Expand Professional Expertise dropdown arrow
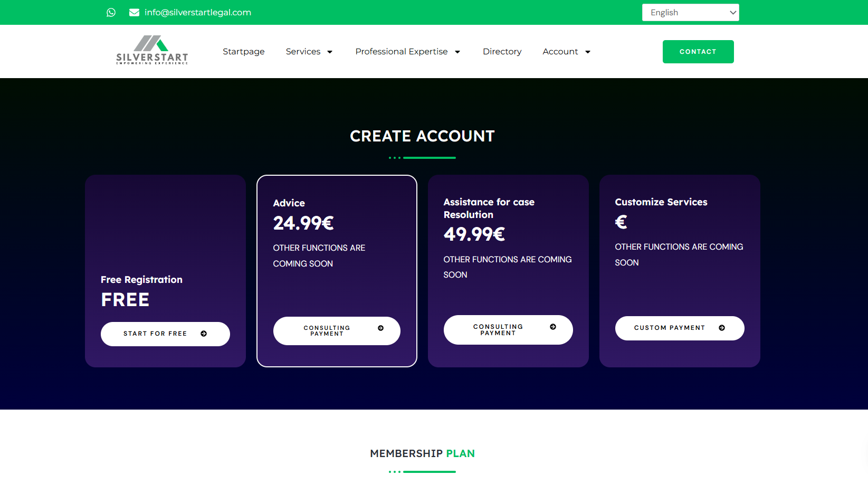The image size is (868, 484). click(x=457, y=52)
